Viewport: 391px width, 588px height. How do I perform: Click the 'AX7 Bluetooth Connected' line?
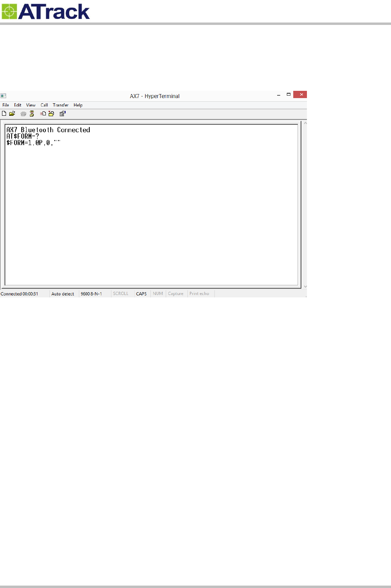click(48, 130)
